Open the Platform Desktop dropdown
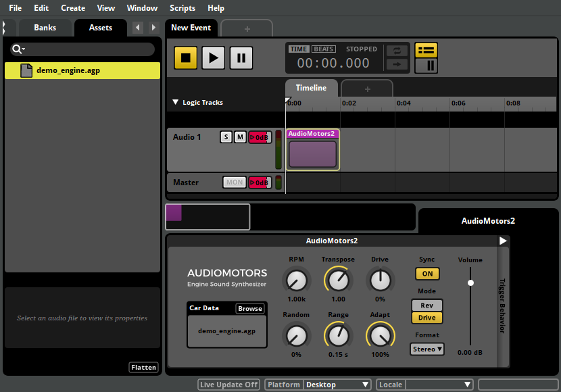The height and width of the screenshot is (392, 561). (x=337, y=385)
